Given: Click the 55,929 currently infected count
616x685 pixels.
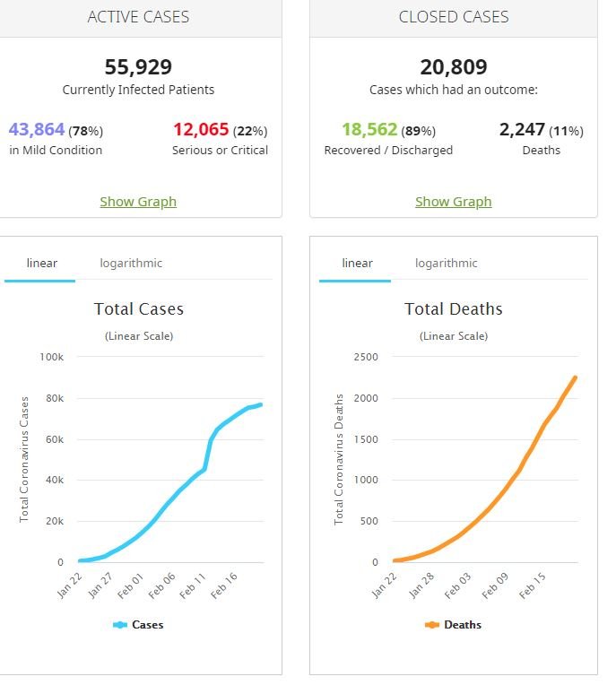Looking at the screenshot, I should (138, 67).
